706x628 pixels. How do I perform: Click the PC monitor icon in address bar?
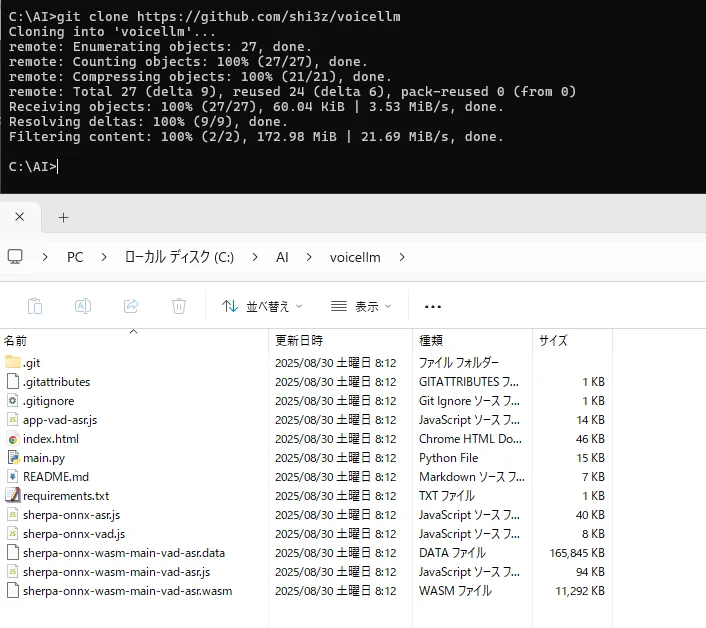[x=15, y=257]
